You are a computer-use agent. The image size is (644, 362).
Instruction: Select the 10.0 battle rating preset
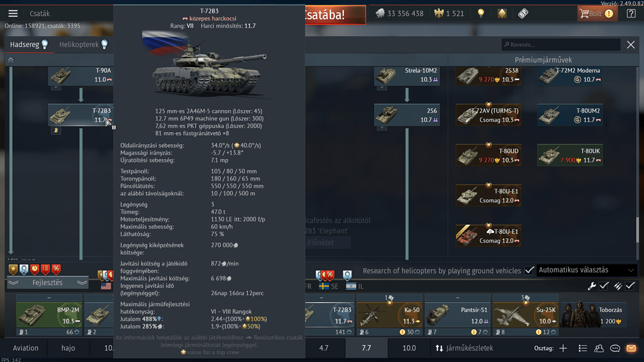point(409,348)
